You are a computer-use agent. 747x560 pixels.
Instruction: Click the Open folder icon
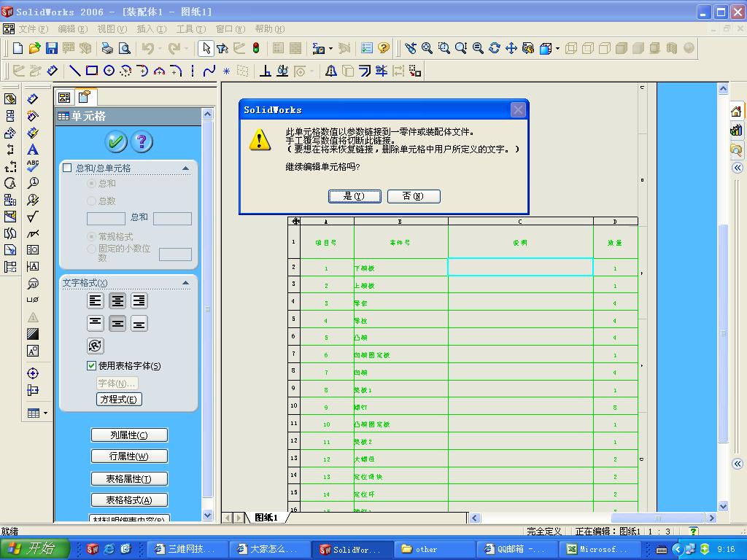click(x=34, y=48)
